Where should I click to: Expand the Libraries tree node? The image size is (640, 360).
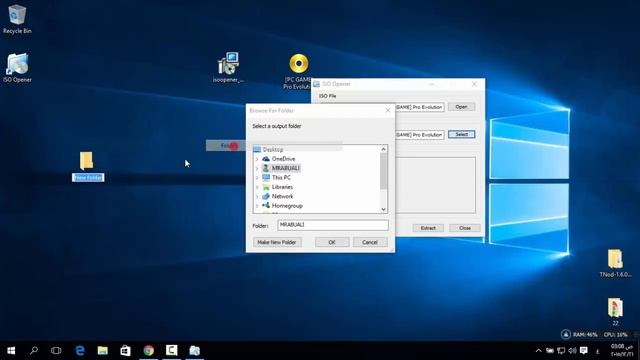(x=257, y=187)
